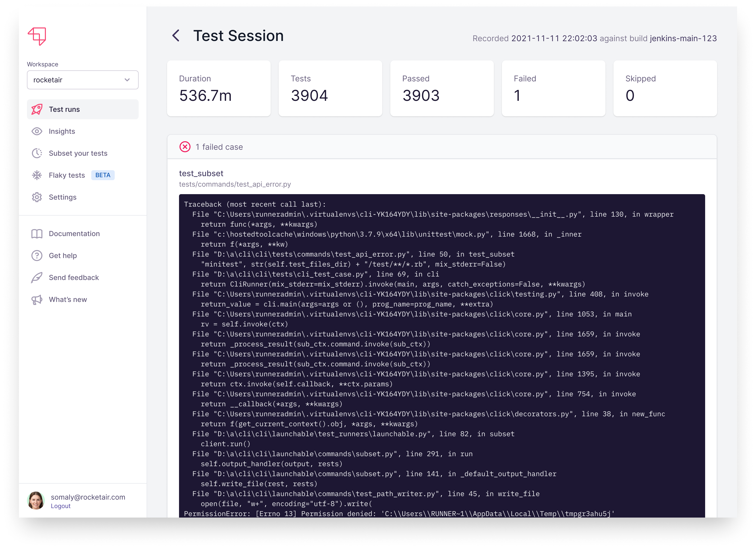Select the Send feedback feather icon
This screenshot has width=756, height=549.
point(37,277)
